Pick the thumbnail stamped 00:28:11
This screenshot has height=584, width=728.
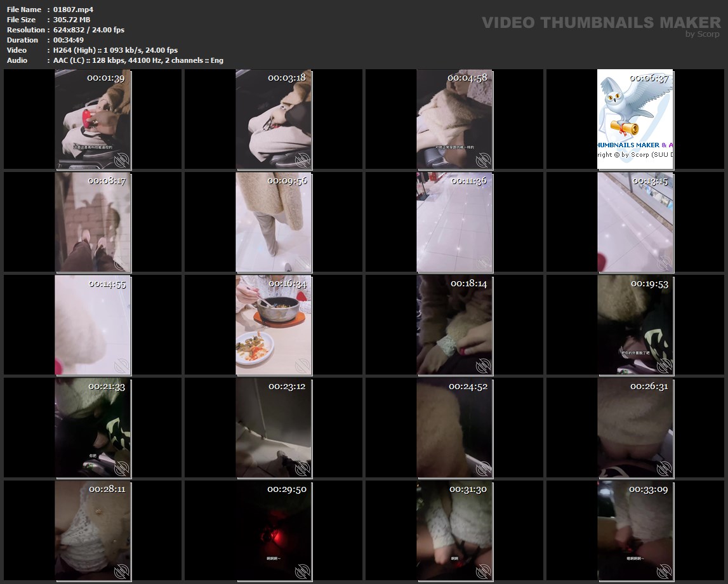click(93, 531)
